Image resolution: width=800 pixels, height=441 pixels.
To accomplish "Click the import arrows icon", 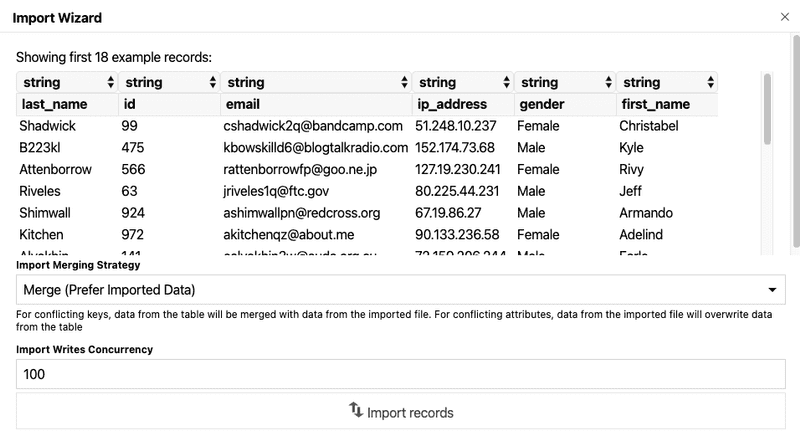I will [x=355, y=411].
